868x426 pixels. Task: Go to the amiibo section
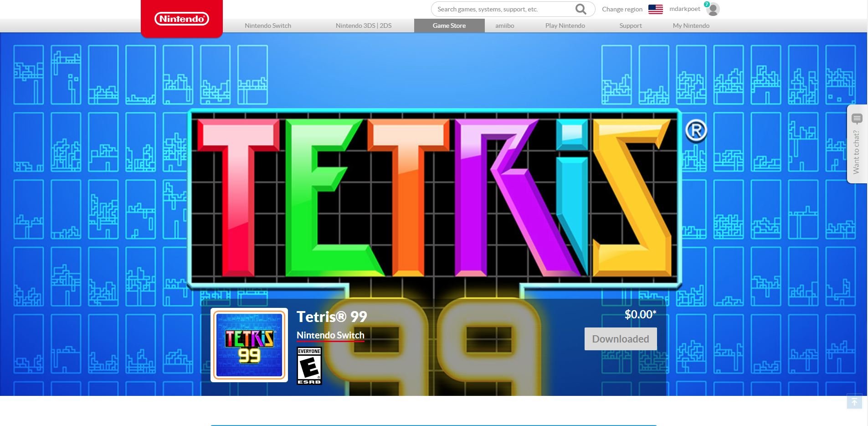pyautogui.click(x=504, y=26)
